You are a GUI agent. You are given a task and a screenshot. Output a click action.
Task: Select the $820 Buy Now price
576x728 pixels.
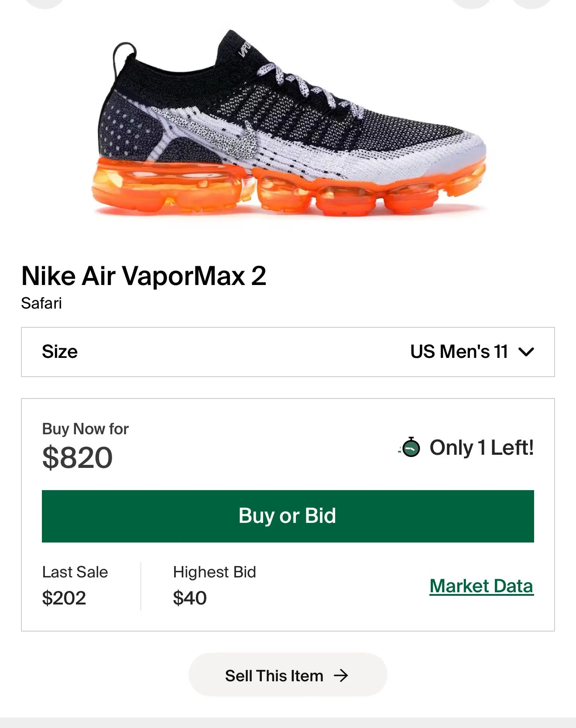click(x=78, y=458)
